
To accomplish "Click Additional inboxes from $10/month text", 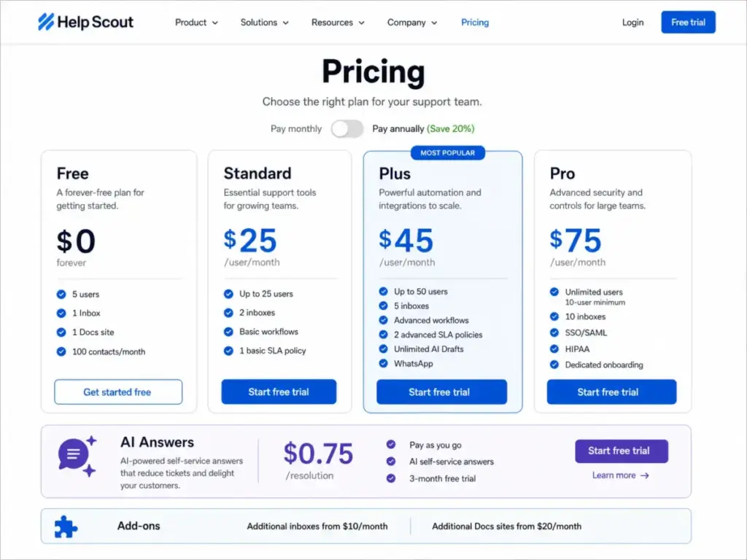I will [317, 526].
